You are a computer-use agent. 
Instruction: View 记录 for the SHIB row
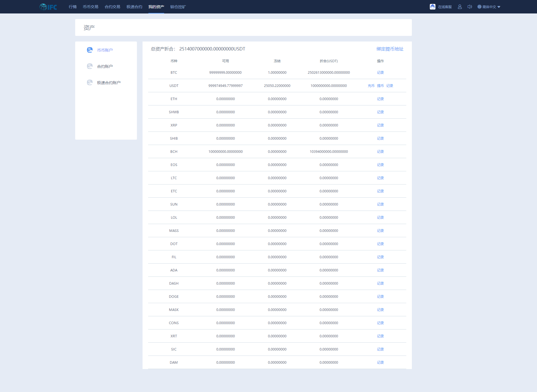[380, 138]
